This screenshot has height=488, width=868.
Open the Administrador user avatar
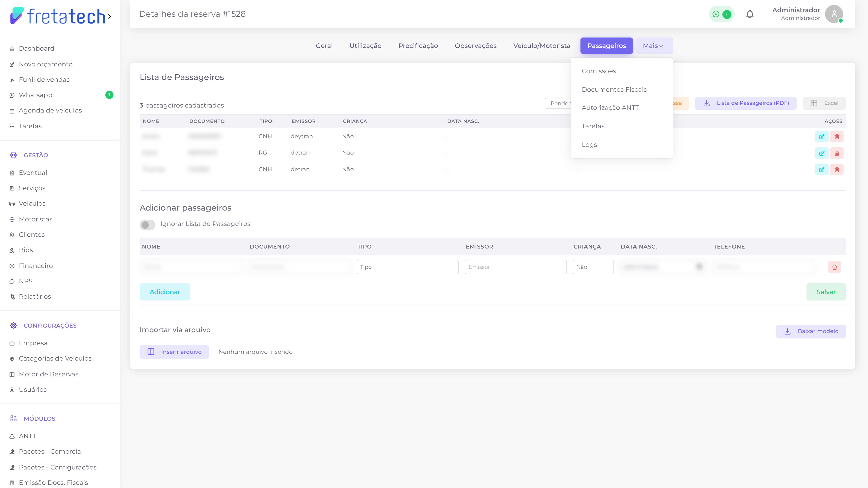[x=834, y=14]
